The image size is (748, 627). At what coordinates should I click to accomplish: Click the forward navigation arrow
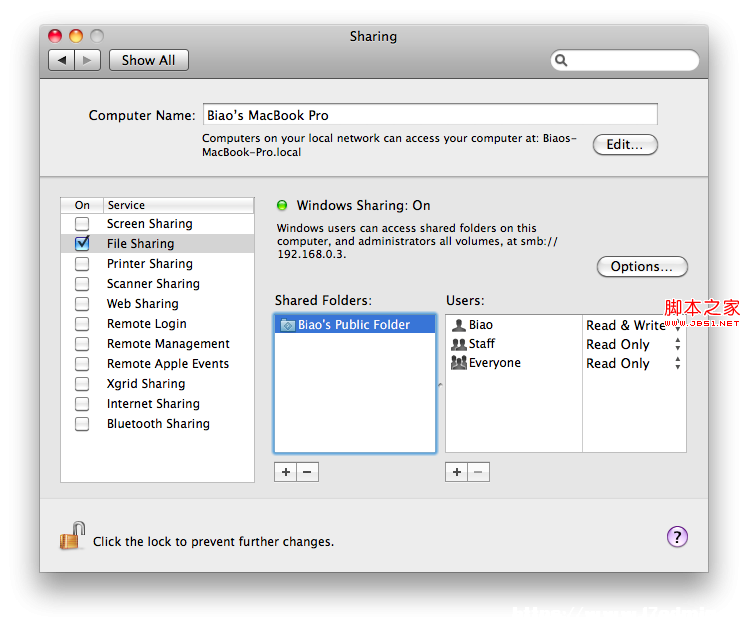[x=87, y=60]
